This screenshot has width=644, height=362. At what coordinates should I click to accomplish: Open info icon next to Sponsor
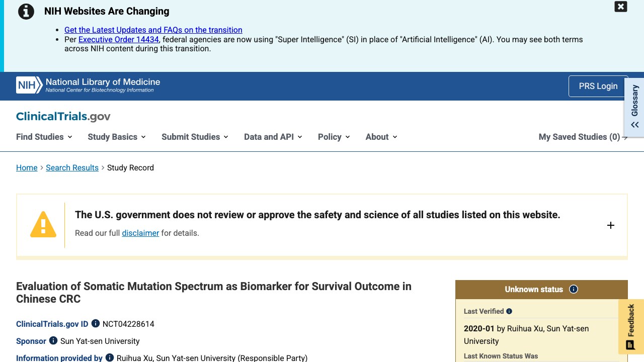[x=53, y=341]
